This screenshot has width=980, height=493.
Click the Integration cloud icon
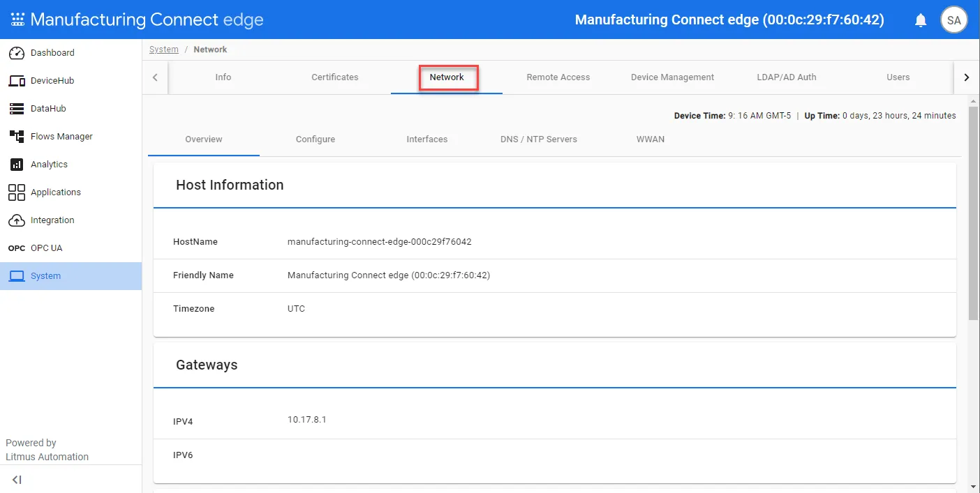[x=17, y=220]
